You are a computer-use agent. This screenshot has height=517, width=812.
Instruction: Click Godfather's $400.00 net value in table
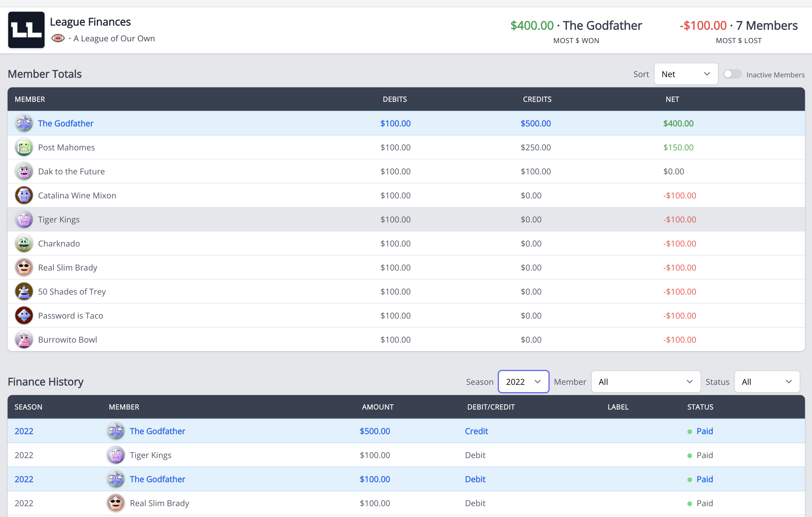(678, 123)
